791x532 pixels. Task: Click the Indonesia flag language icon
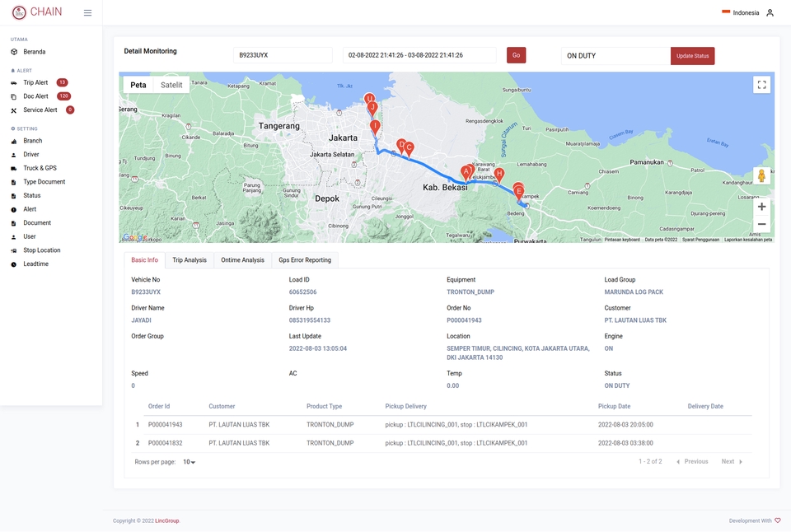(x=726, y=12)
